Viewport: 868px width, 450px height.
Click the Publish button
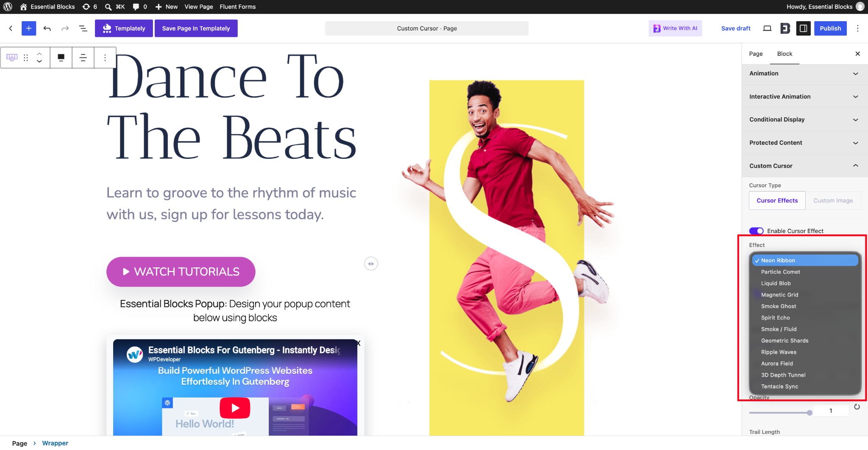tap(830, 28)
